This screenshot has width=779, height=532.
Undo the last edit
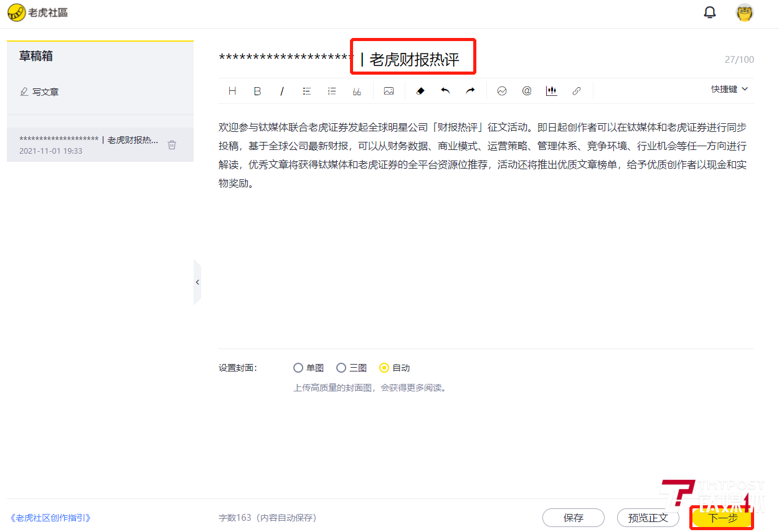pos(445,91)
